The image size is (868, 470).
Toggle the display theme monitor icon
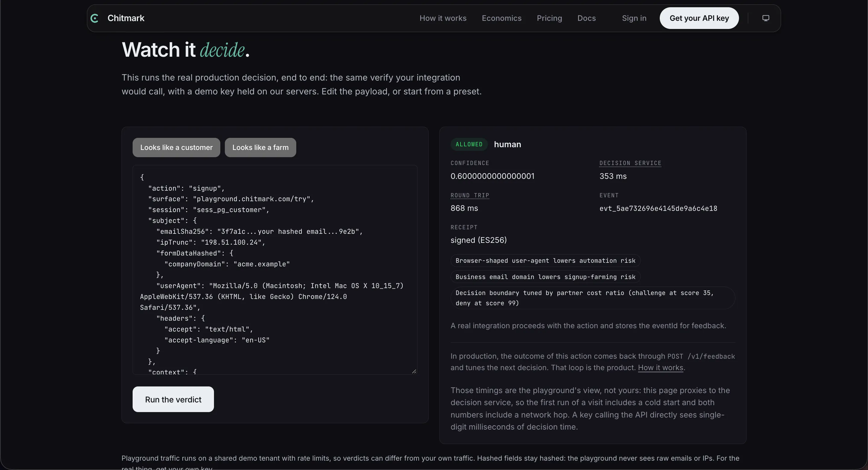click(x=766, y=18)
